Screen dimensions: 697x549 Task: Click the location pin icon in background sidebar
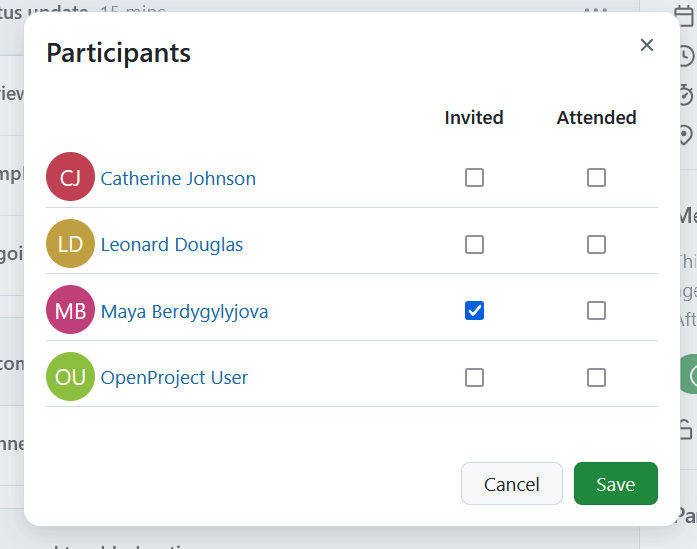[x=687, y=135]
